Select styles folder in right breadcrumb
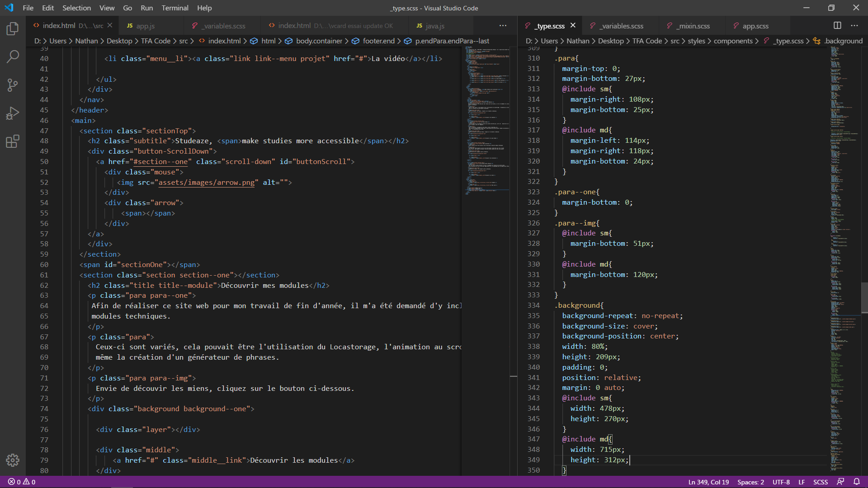868x488 pixels. click(x=696, y=41)
